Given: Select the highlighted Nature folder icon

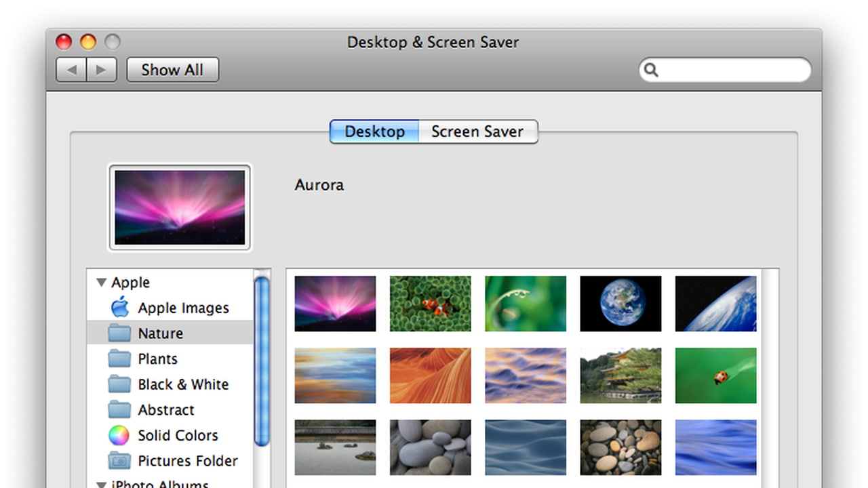Looking at the screenshot, I should pyautogui.click(x=119, y=333).
